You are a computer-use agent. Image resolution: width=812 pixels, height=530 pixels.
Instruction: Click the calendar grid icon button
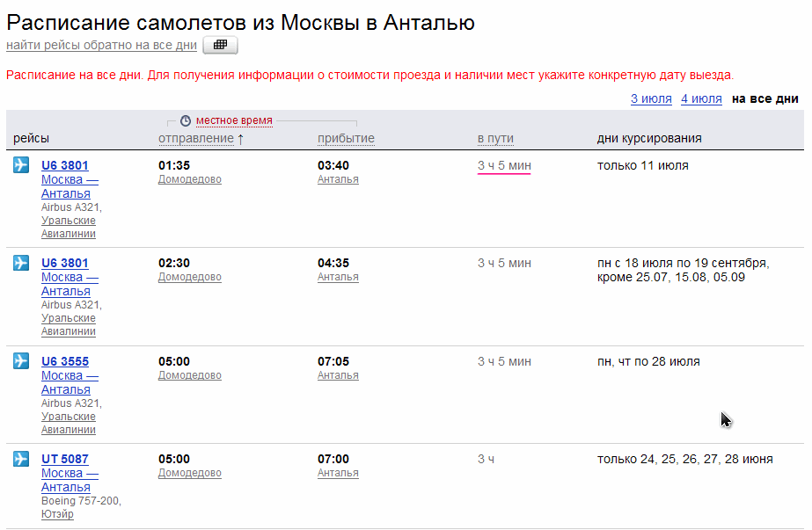[220, 45]
